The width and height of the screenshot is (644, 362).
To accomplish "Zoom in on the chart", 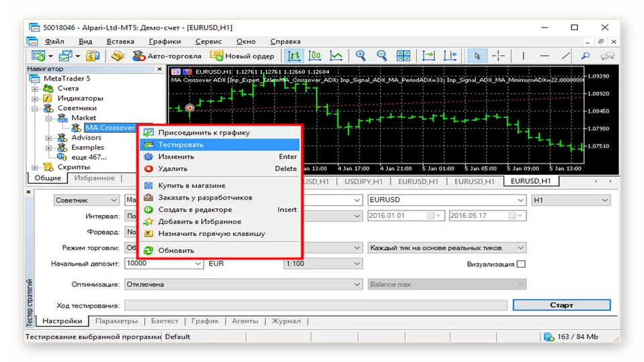I will pyautogui.click(x=361, y=56).
